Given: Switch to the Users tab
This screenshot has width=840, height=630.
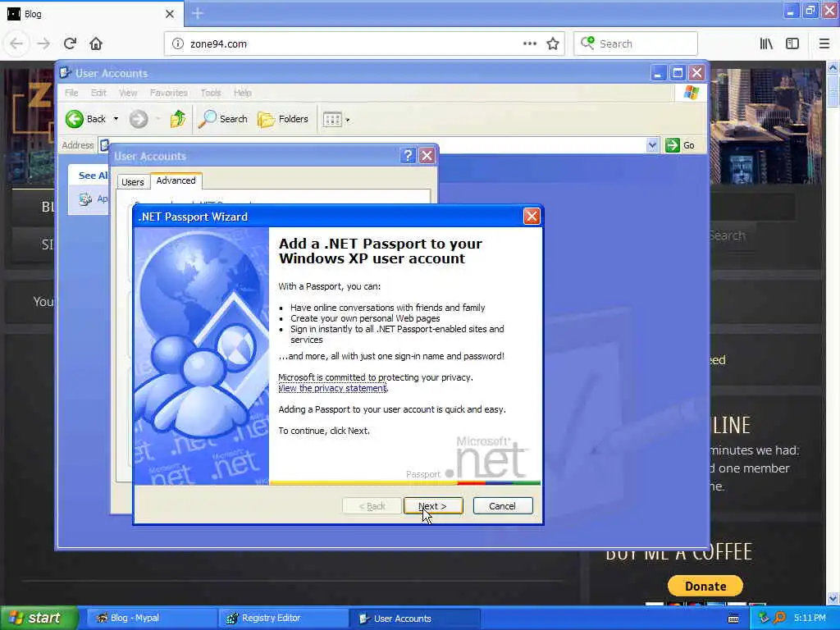Looking at the screenshot, I should (x=132, y=182).
